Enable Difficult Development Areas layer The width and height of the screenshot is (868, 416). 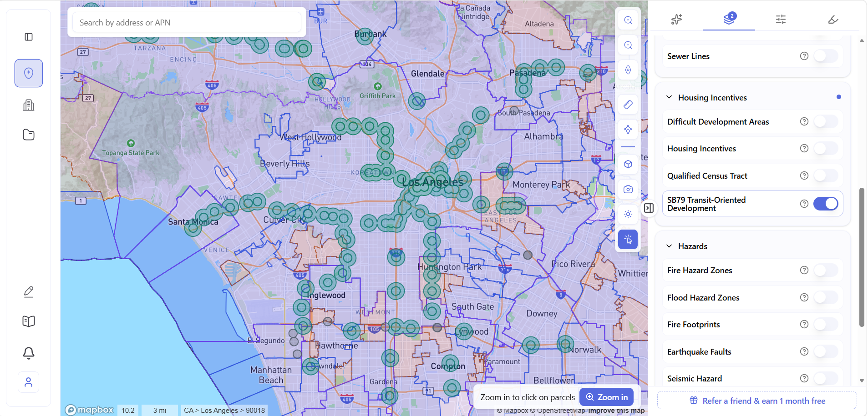coord(826,121)
